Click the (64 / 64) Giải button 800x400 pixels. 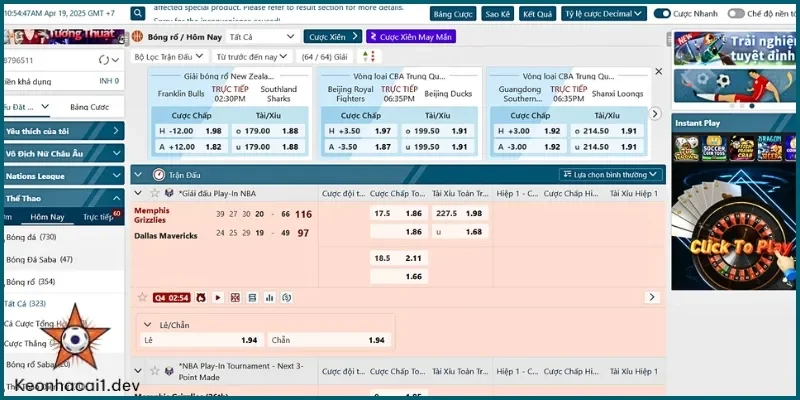click(324, 57)
